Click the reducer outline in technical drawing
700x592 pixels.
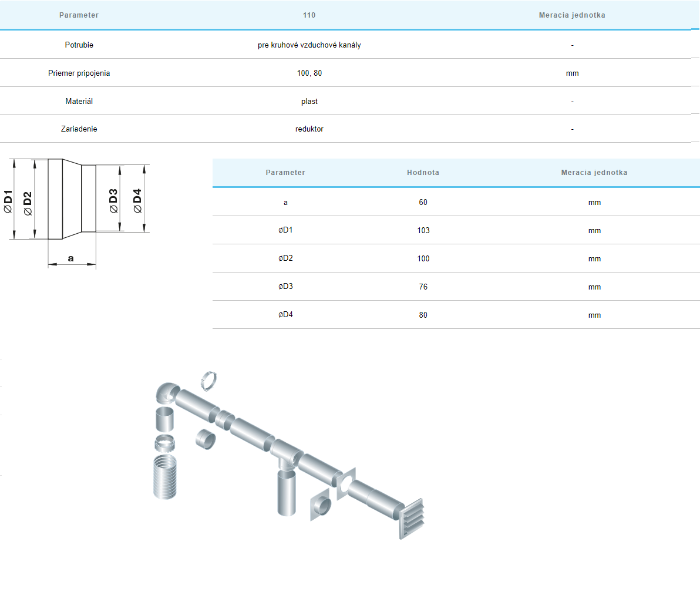click(70, 199)
